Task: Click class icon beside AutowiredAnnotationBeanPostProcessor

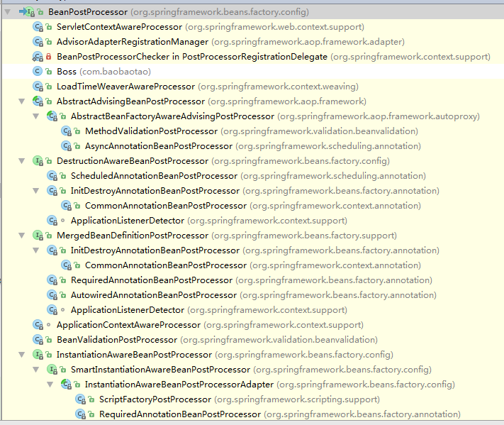Action: tap(52, 295)
